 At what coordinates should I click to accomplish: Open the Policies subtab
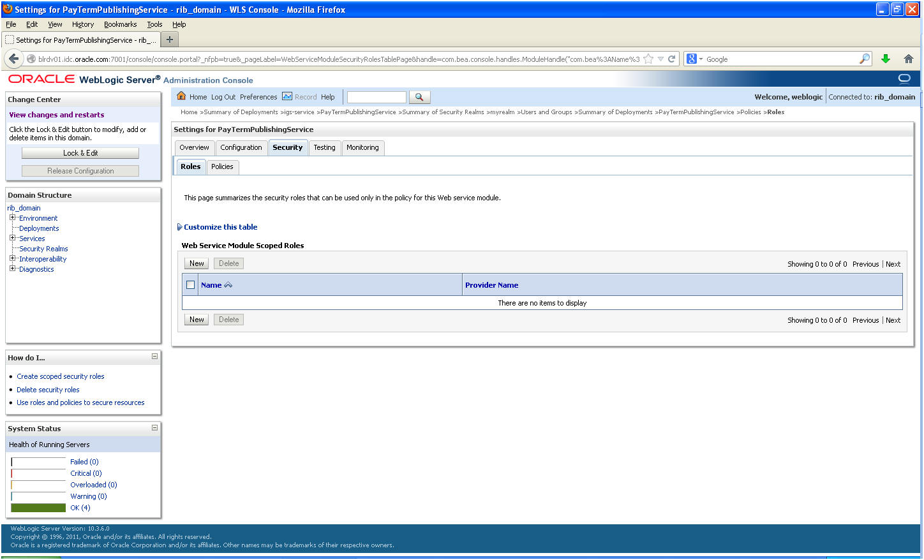[x=222, y=166]
